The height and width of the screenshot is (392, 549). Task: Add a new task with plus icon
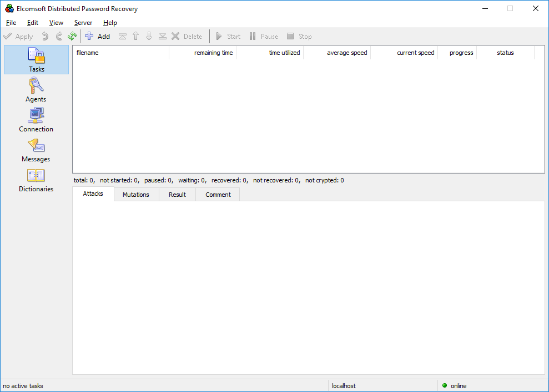(x=97, y=37)
